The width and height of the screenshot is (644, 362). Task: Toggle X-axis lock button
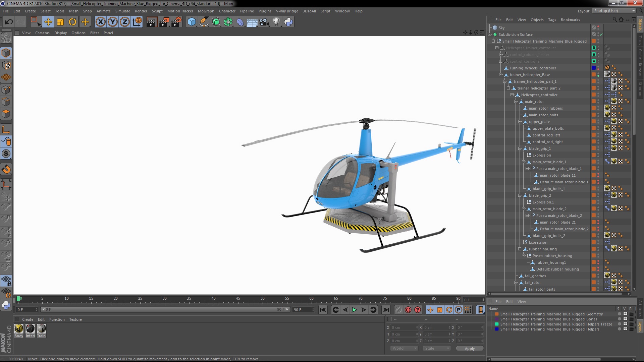(100, 22)
